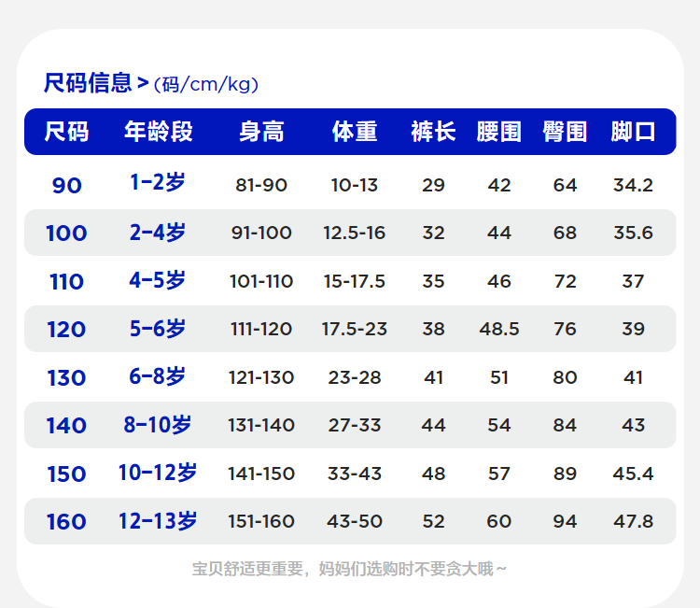Click the 尺码信息 heading
Viewport: 700px width, 608px height.
(x=88, y=83)
